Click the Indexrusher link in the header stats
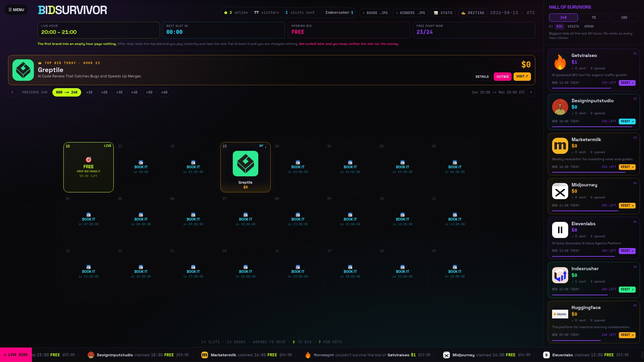Screen dimensions: 644x362 [339, 13]
